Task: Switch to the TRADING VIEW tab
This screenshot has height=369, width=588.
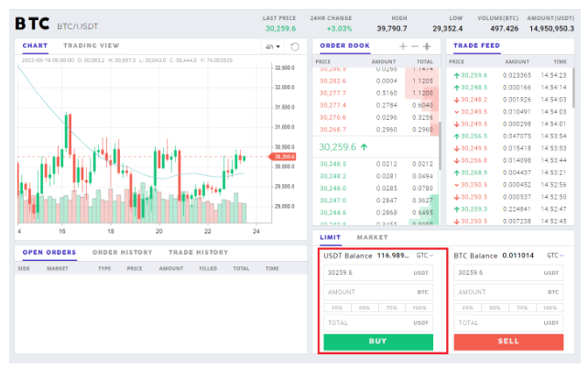Action: point(91,46)
